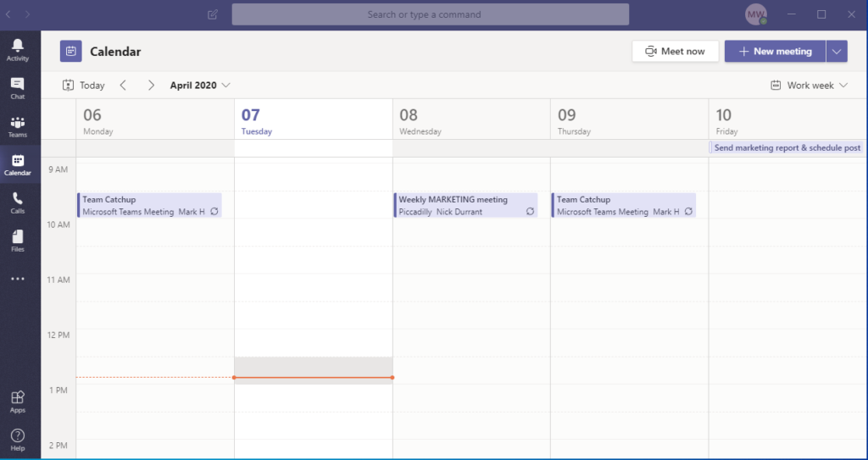Open the Help icon
The image size is (868, 460).
pos(17,440)
